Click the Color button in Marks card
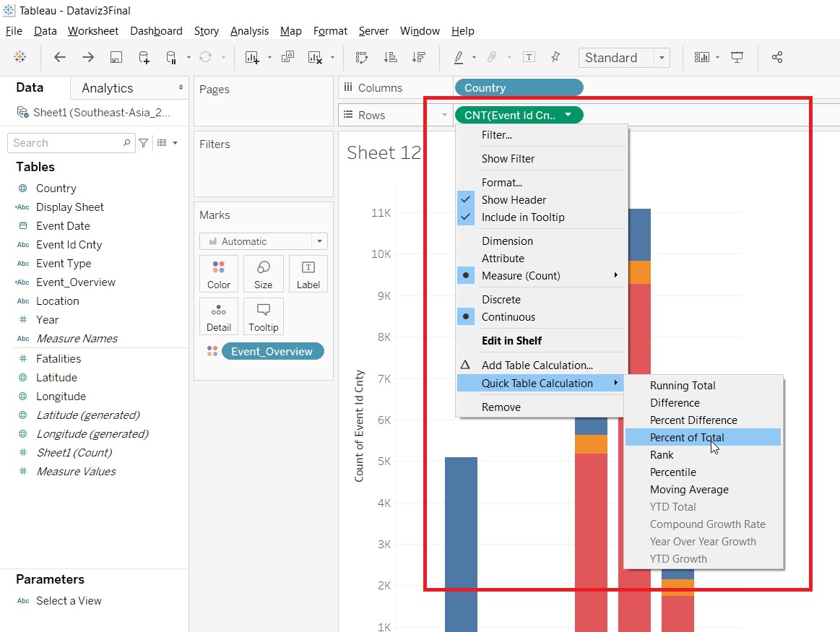The height and width of the screenshot is (632, 840). click(219, 274)
